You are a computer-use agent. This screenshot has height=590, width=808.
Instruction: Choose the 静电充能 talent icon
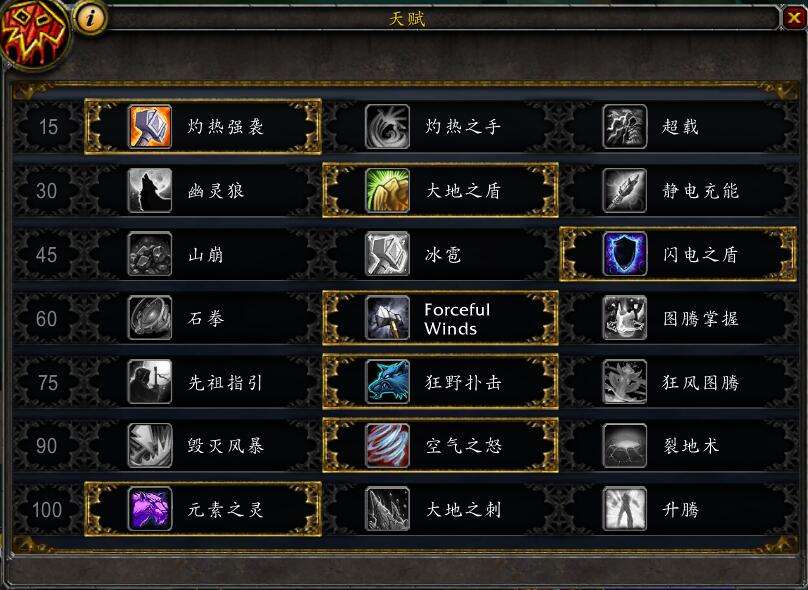[x=625, y=191]
